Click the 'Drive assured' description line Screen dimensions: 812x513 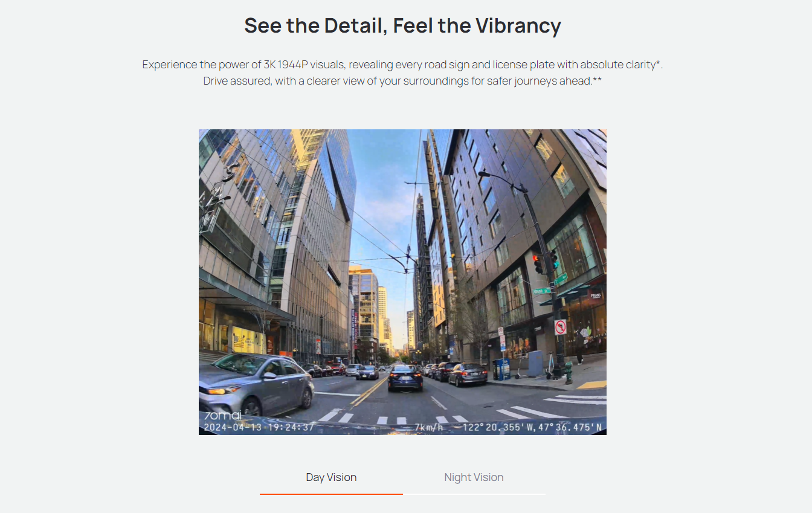pyautogui.click(x=402, y=81)
